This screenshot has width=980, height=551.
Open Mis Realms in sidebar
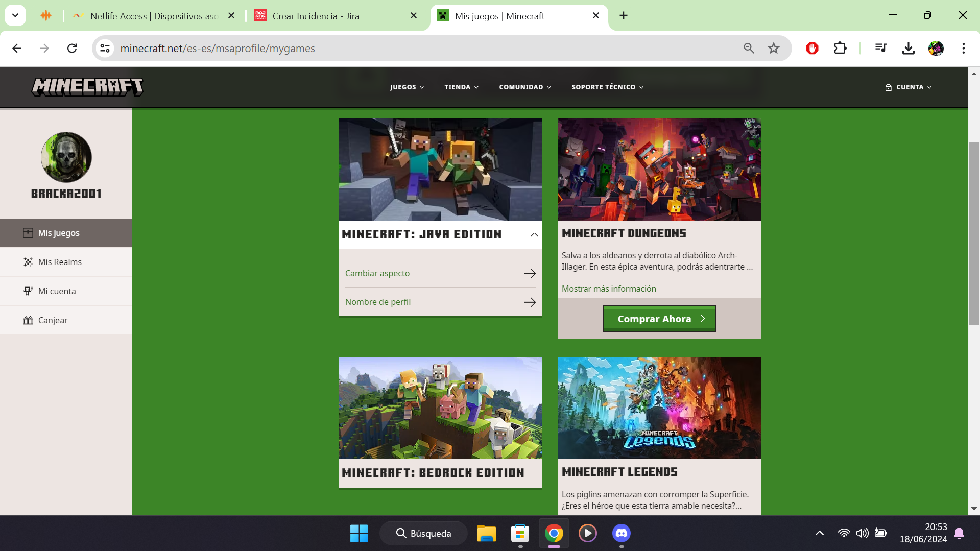(60, 262)
